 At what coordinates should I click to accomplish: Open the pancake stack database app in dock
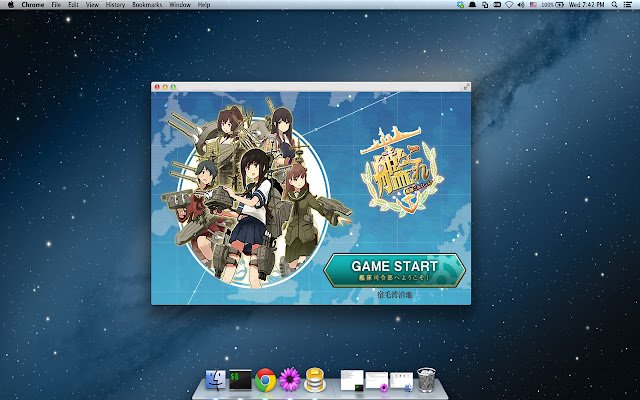[x=315, y=380]
